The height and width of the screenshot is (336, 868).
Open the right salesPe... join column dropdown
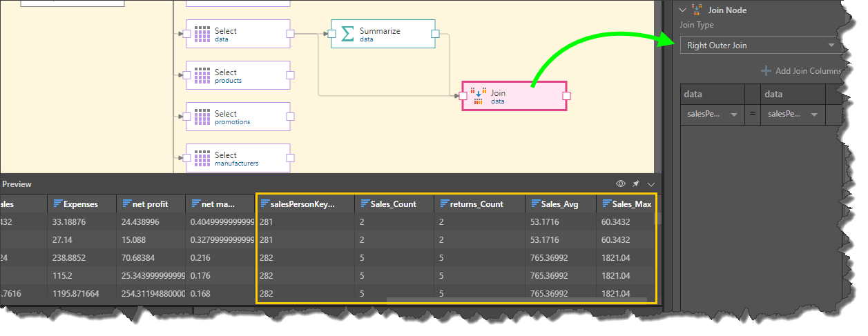click(814, 115)
